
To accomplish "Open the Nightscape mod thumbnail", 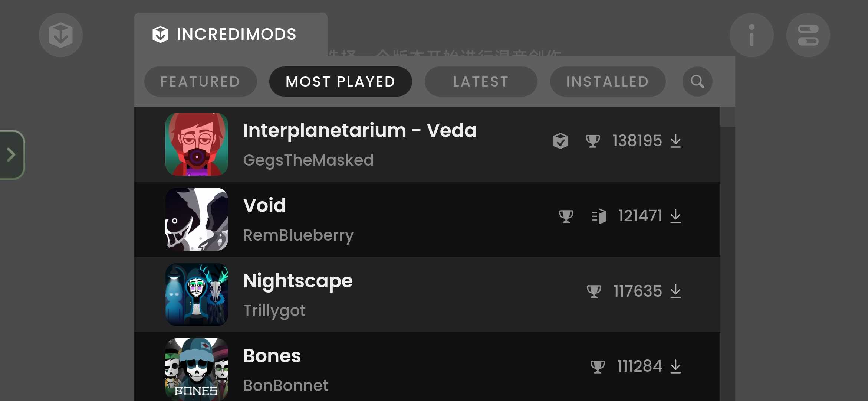I will coord(197,294).
